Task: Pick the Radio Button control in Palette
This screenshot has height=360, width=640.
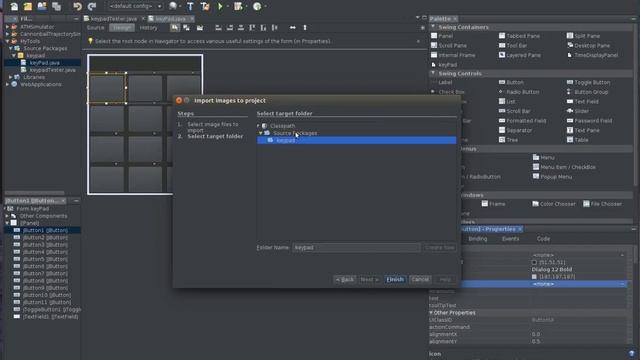Action: tap(519, 92)
